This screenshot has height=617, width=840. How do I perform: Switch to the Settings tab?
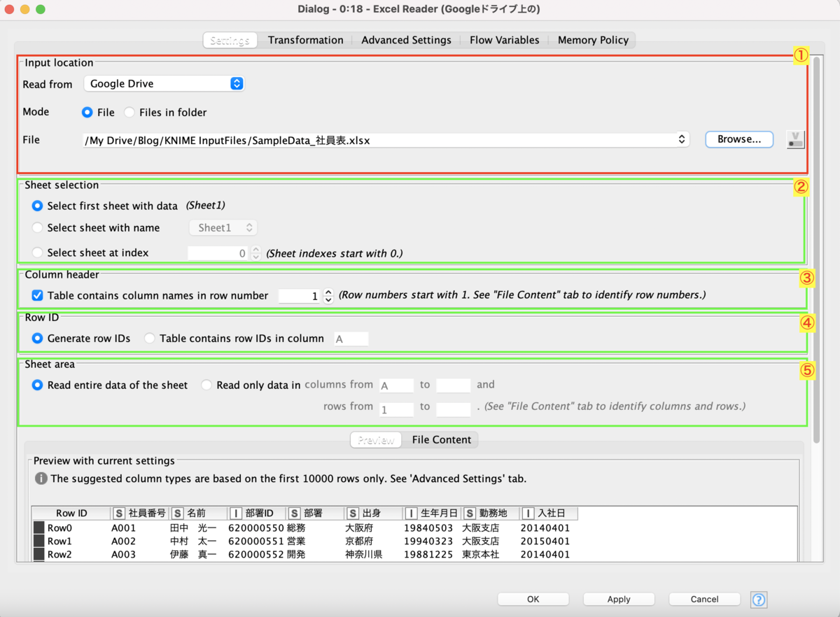click(230, 40)
